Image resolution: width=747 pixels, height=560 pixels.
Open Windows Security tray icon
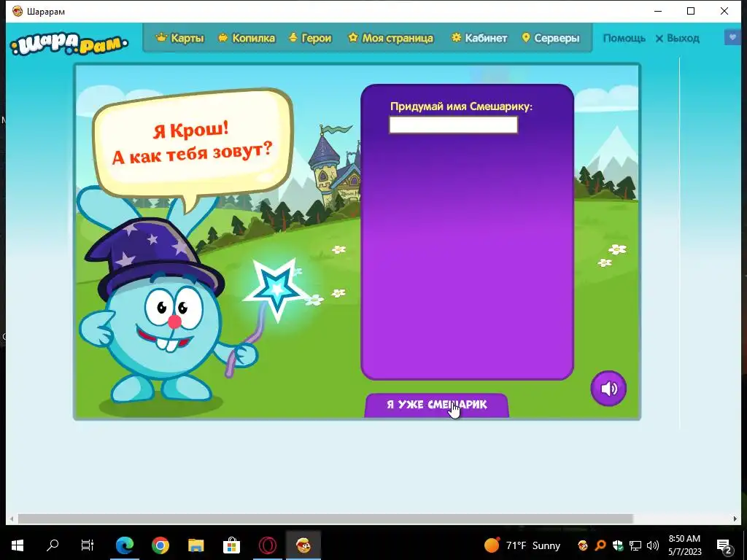coord(618,545)
